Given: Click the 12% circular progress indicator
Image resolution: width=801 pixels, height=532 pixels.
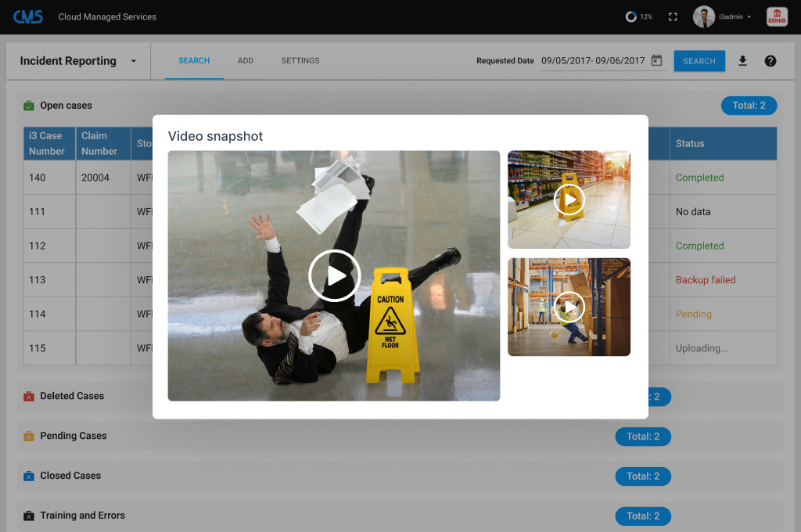Looking at the screenshot, I should point(630,16).
